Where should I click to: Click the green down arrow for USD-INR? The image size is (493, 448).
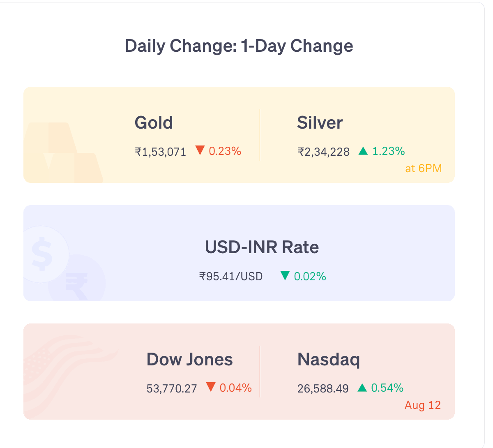click(x=285, y=275)
